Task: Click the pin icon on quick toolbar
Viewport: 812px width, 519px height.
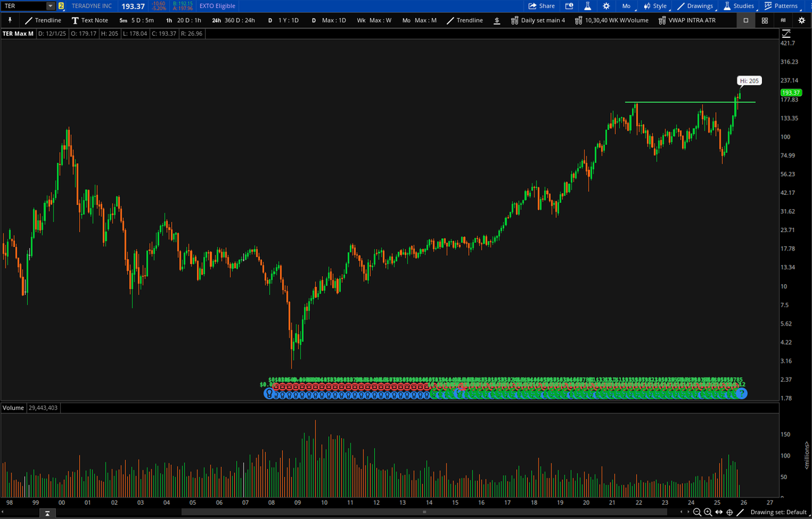Action: coord(10,20)
